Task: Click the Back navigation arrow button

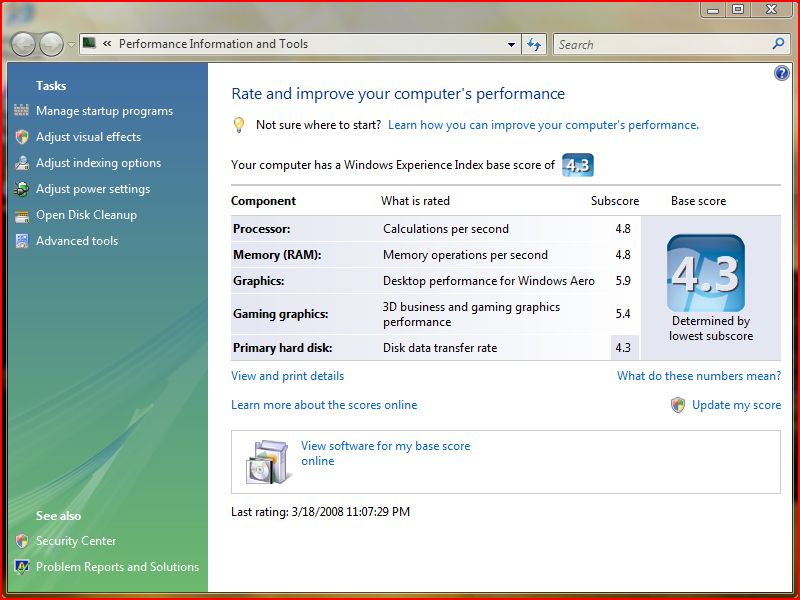Action: pyautogui.click(x=23, y=44)
